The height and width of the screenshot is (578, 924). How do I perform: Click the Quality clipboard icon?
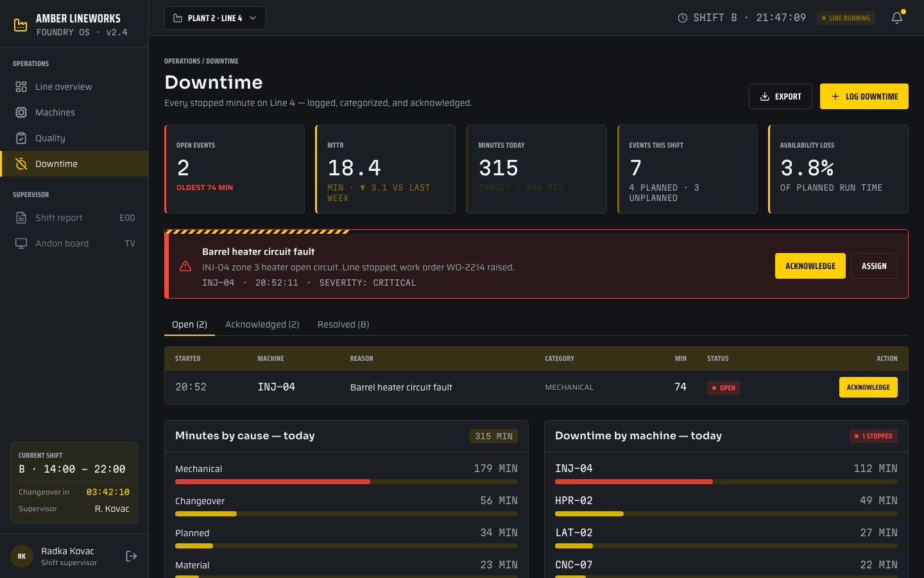pos(21,138)
